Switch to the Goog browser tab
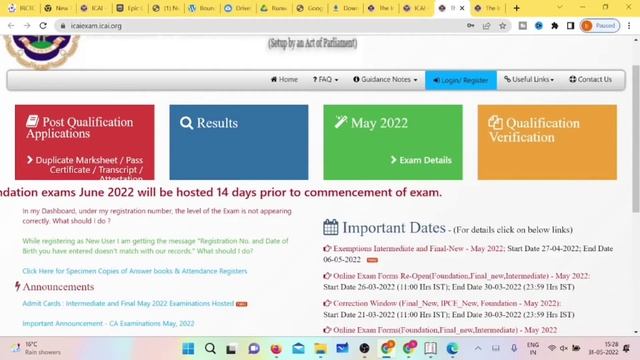Viewport: 640px width, 360px height. click(309, 8)
